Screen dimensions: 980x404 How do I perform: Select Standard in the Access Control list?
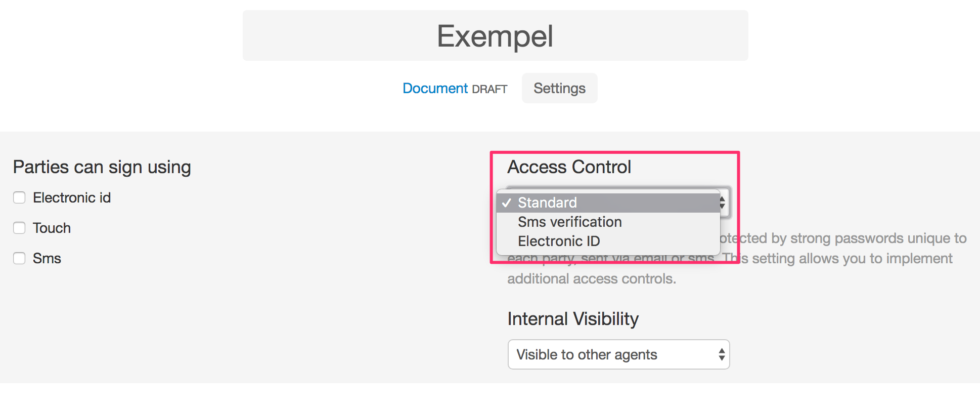pos(547,203)
